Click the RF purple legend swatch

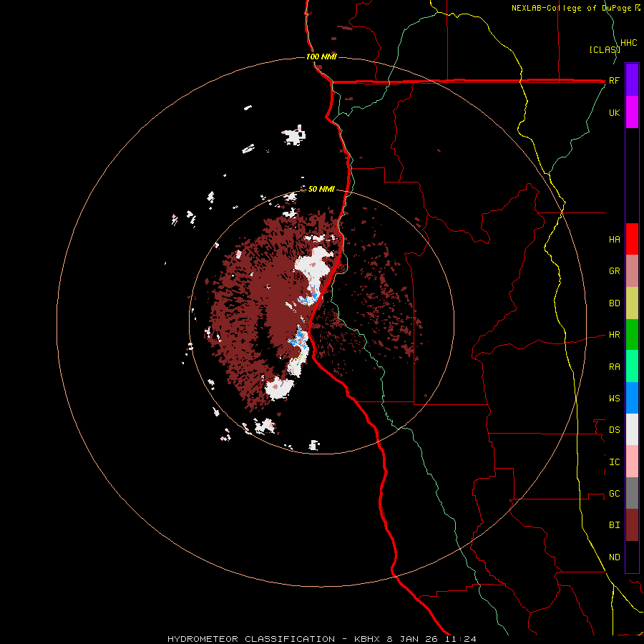pos(632,79)
